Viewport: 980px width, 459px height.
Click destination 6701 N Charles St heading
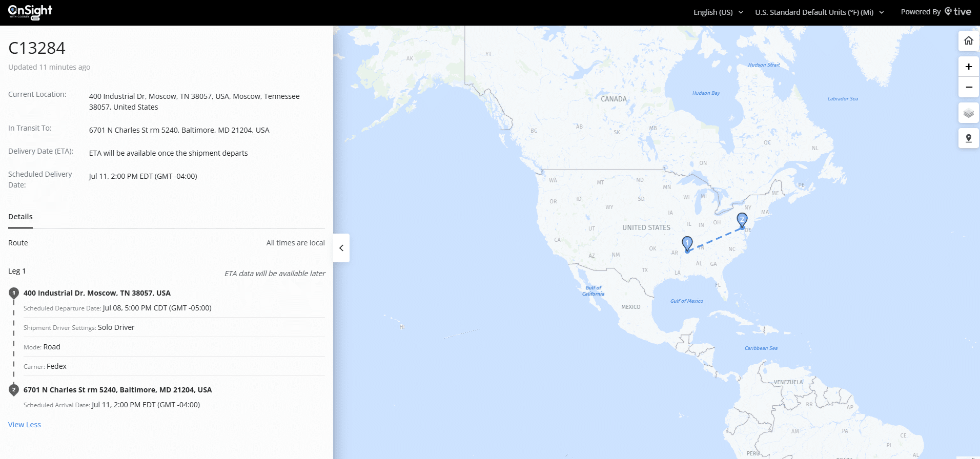pyautogui.click(x=117, y=390)
